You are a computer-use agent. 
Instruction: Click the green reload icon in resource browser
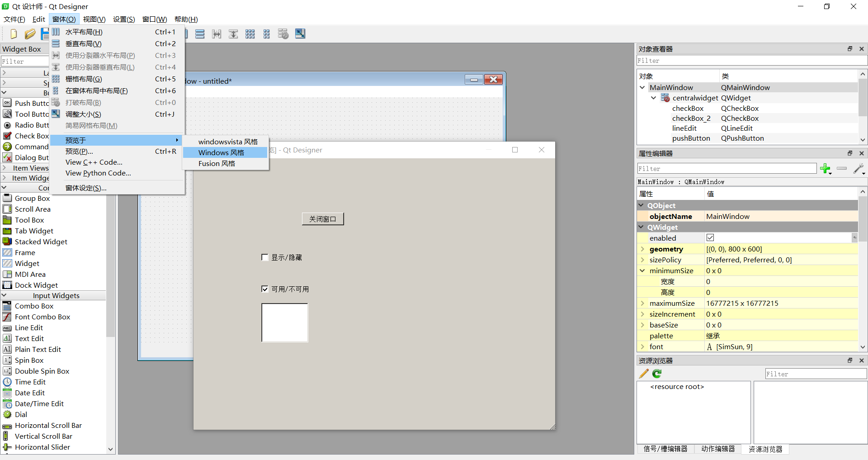pyautogui.click(x=657, y=374)
